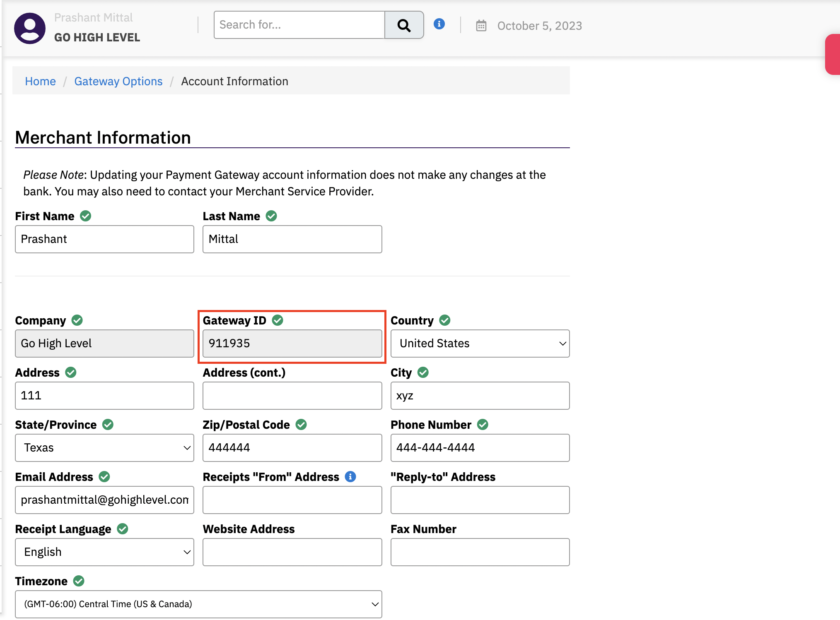
Task: Click inside the Search for field
Action: click(x=299, y=25)
